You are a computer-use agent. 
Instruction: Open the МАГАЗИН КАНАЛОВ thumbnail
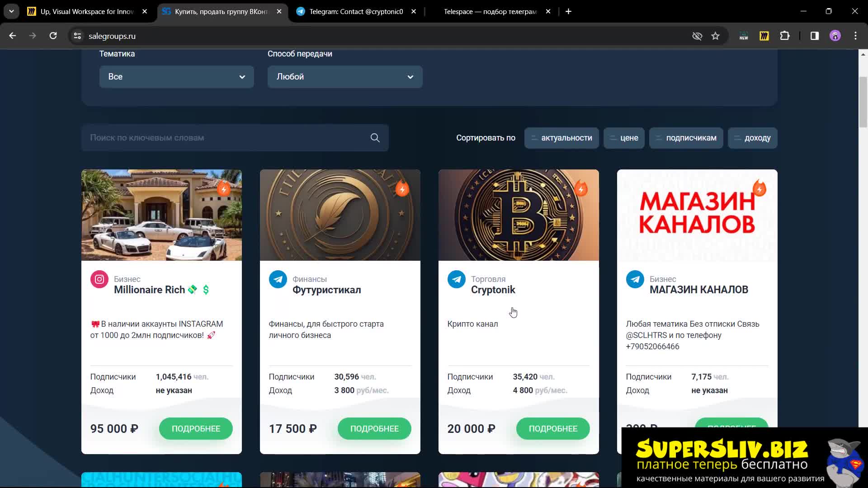[x=697, y=215]
